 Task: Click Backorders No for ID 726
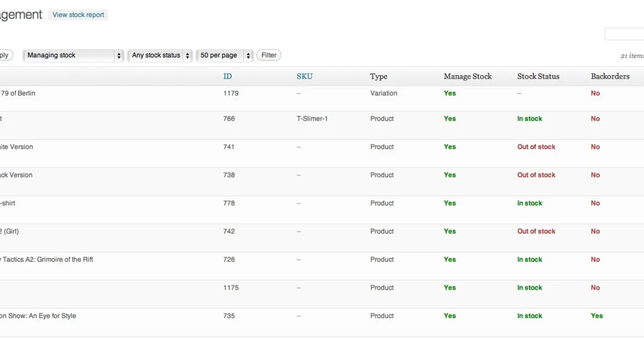[595, 260]
